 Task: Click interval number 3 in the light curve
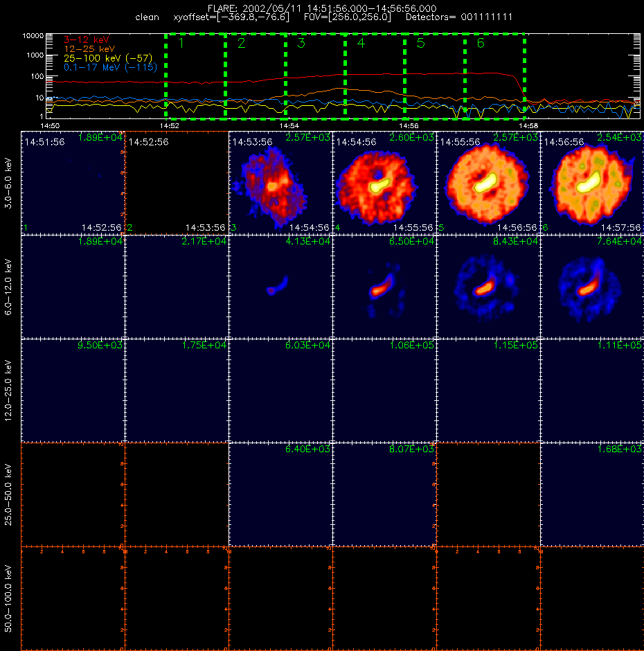click(x=301, y=43)
